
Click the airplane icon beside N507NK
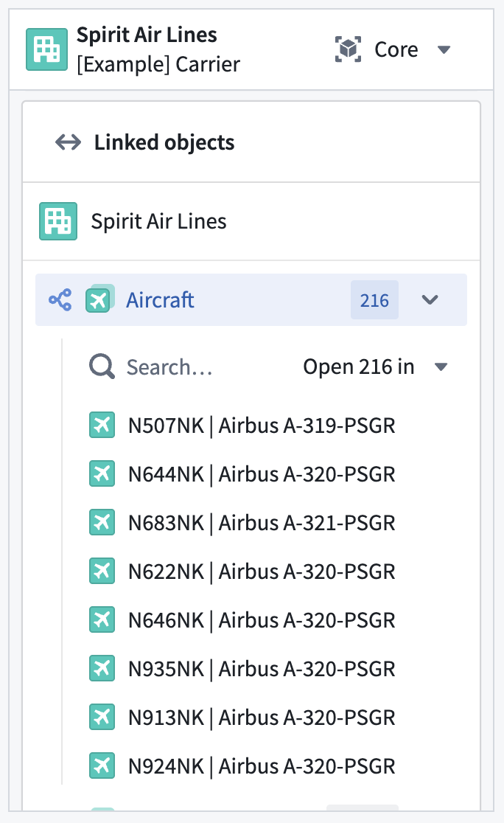click(x=102, y=425)
